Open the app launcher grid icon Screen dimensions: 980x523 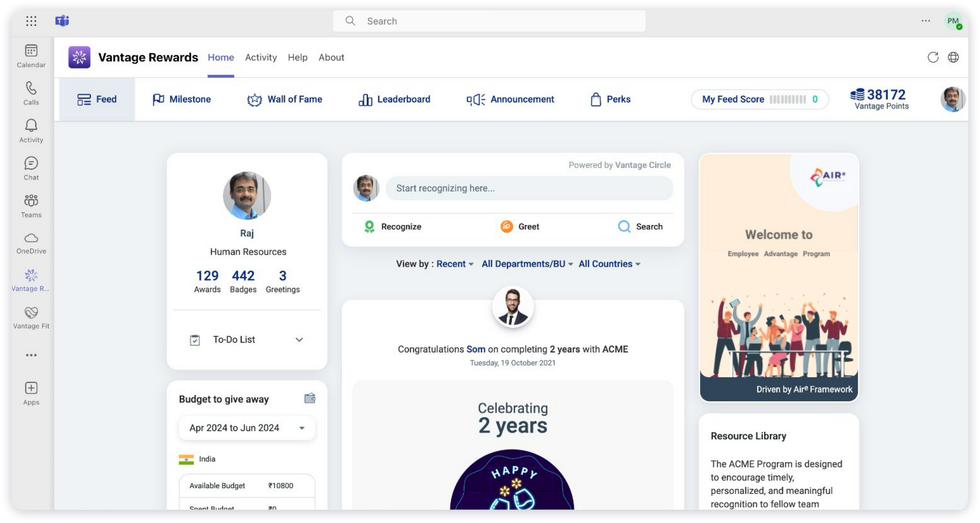pyautogui.click(x=31, y=21)
